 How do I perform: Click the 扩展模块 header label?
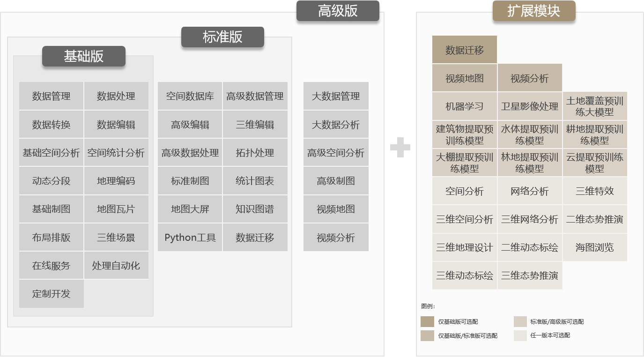(533, 11)
